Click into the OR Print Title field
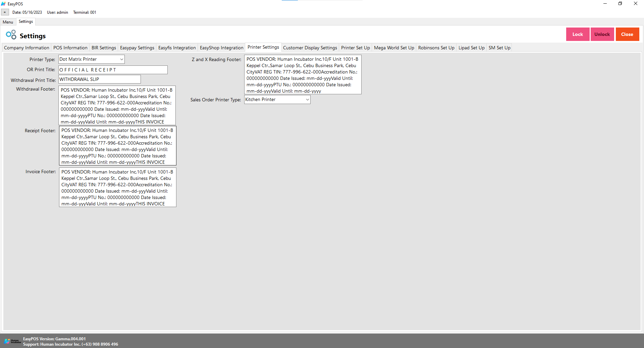The width and height of the screenshot is (644, 348). tap(113, 70)
